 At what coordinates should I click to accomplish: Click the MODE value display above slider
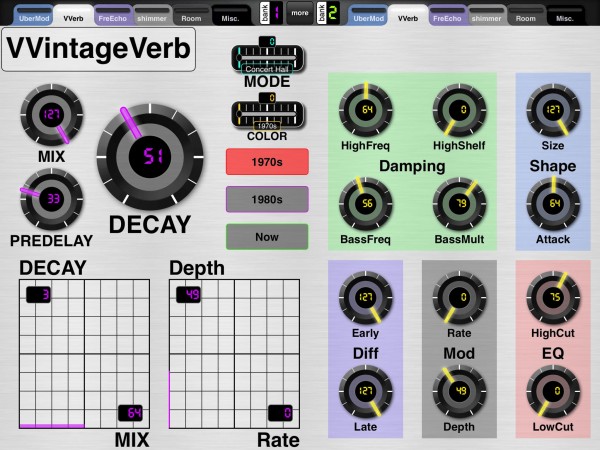(267, 41)
